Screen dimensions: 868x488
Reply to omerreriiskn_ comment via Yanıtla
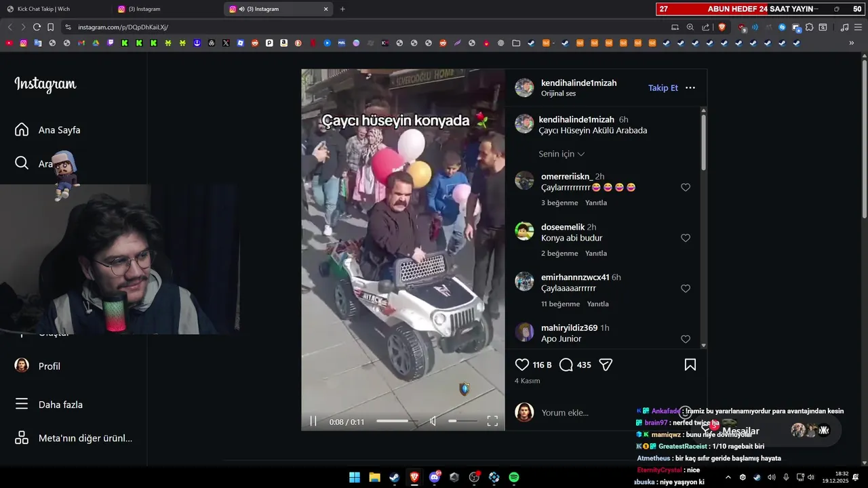pyautogui.click(x=596, y=203)
